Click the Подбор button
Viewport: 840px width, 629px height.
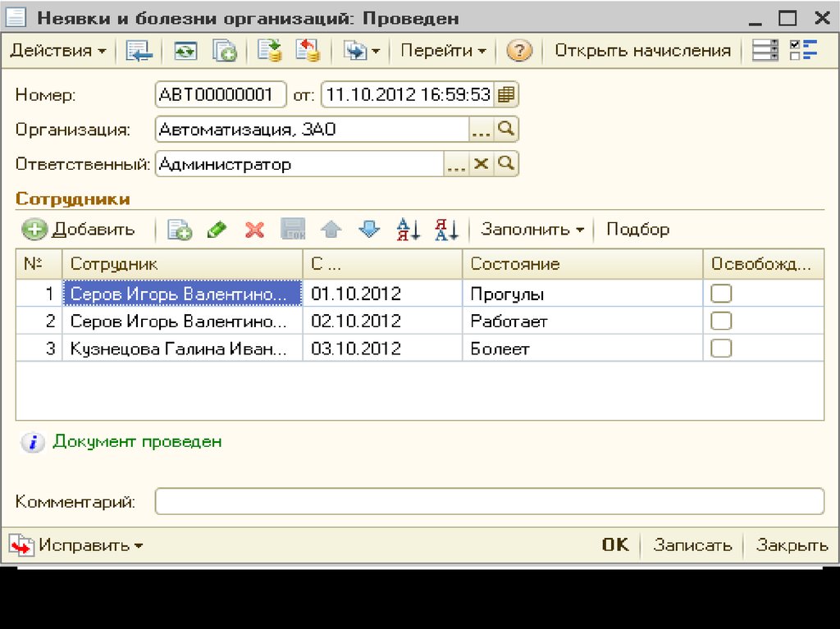637,230
